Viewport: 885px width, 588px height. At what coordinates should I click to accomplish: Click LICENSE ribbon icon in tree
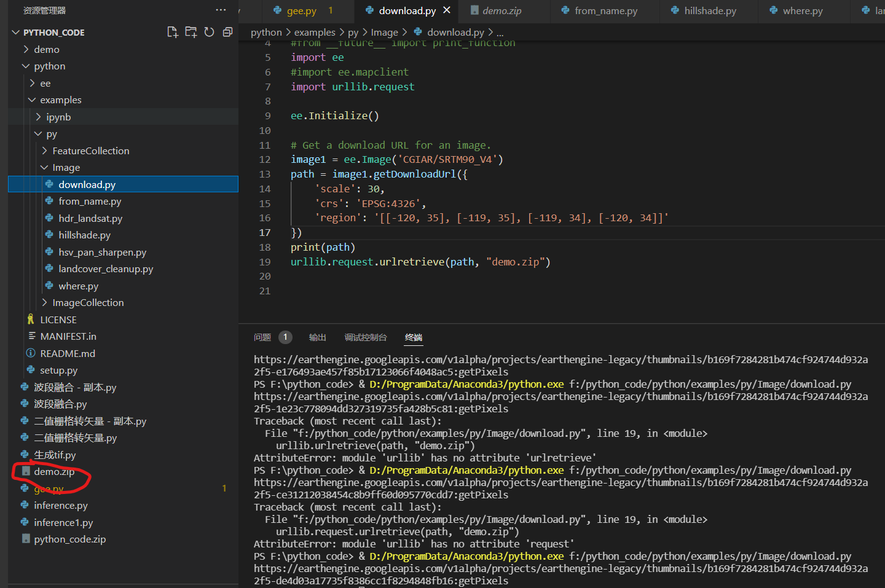(x=31, y=319)
